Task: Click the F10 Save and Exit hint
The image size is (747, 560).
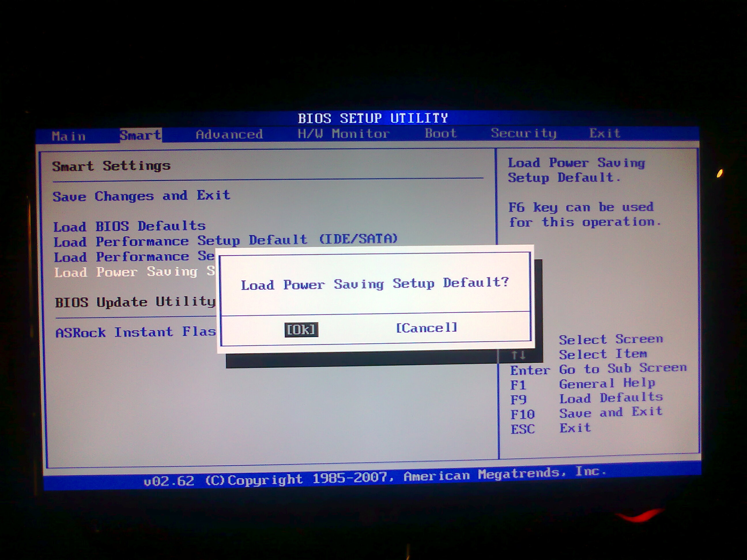Action: 586,413
